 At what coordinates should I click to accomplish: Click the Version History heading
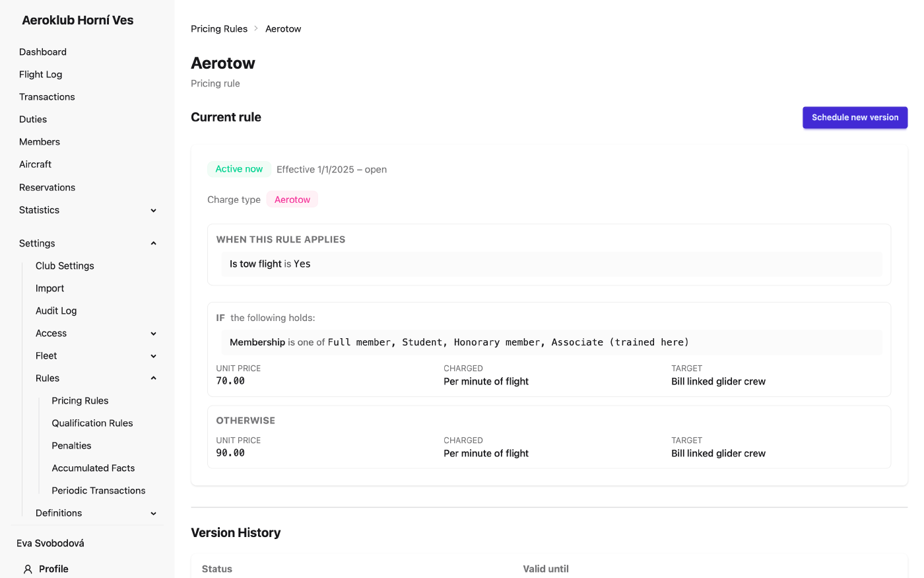(236, 532)
